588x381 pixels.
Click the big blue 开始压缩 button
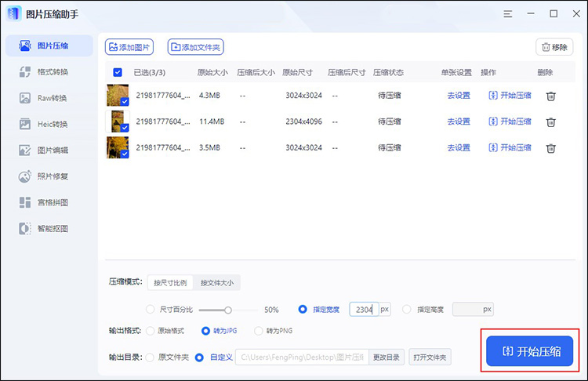coord(529,351)
